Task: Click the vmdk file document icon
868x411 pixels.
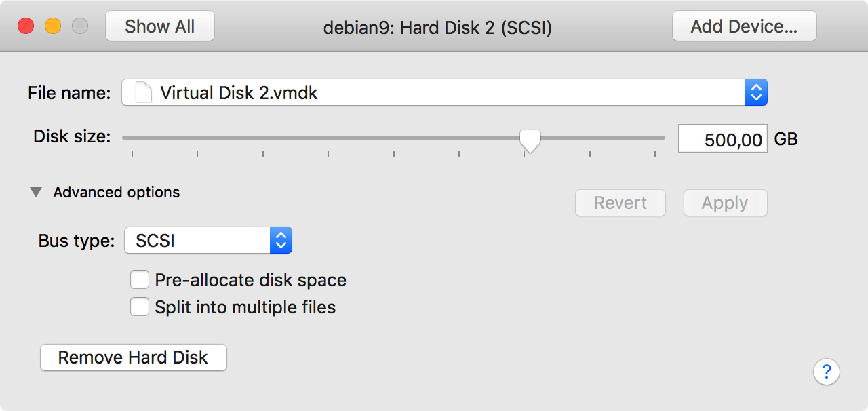Action: coord(143,92)
